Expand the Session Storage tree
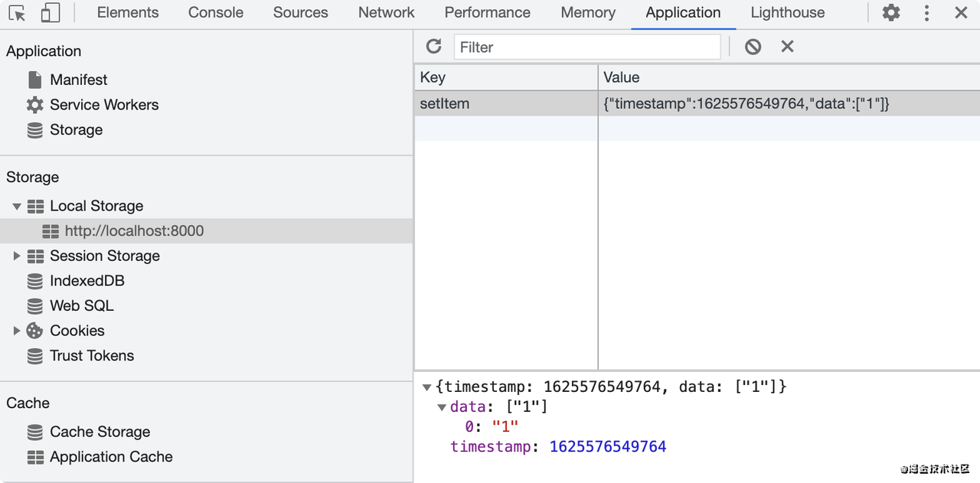This screenshot has width=980, height=483. [17, 256]
